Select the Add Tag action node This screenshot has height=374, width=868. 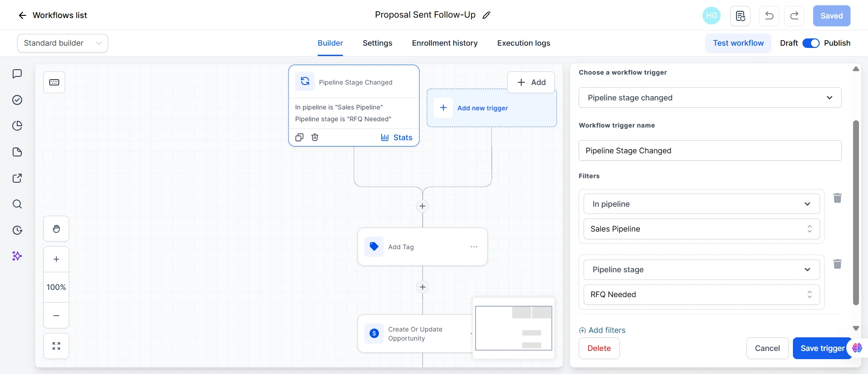(x=422, y=247)
